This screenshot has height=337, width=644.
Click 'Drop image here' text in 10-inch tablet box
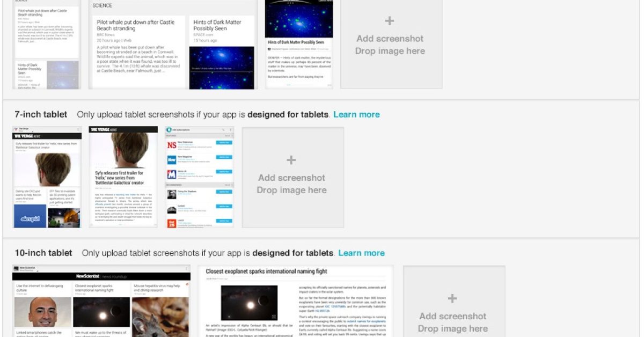tap(452, 328)
